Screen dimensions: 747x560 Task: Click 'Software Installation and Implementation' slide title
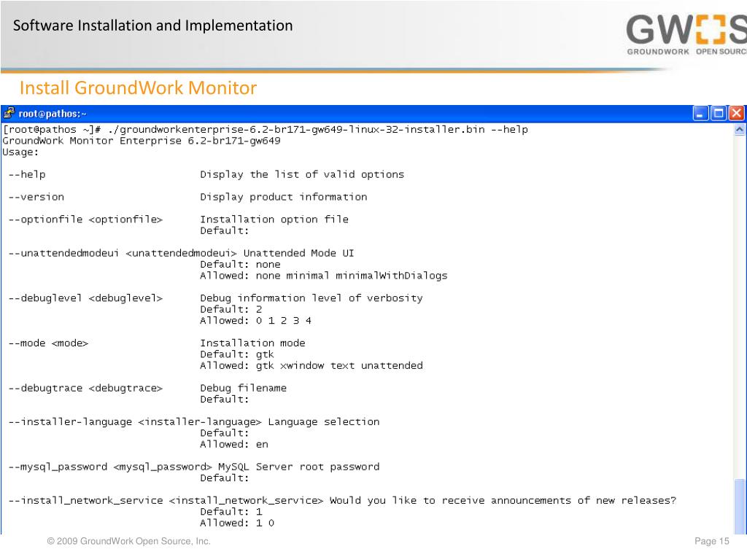153,26
